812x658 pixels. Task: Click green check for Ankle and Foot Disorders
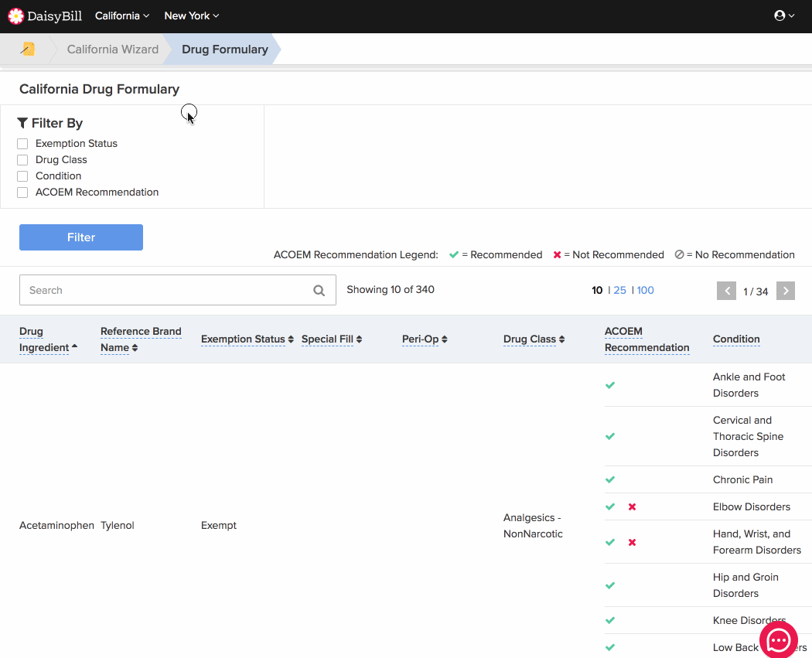[x=610, y=385]
